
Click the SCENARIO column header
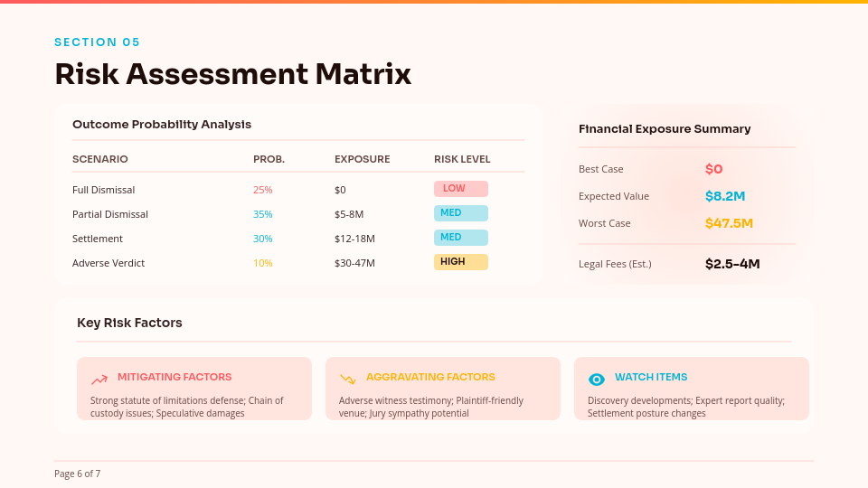click(x=100, y=159)
